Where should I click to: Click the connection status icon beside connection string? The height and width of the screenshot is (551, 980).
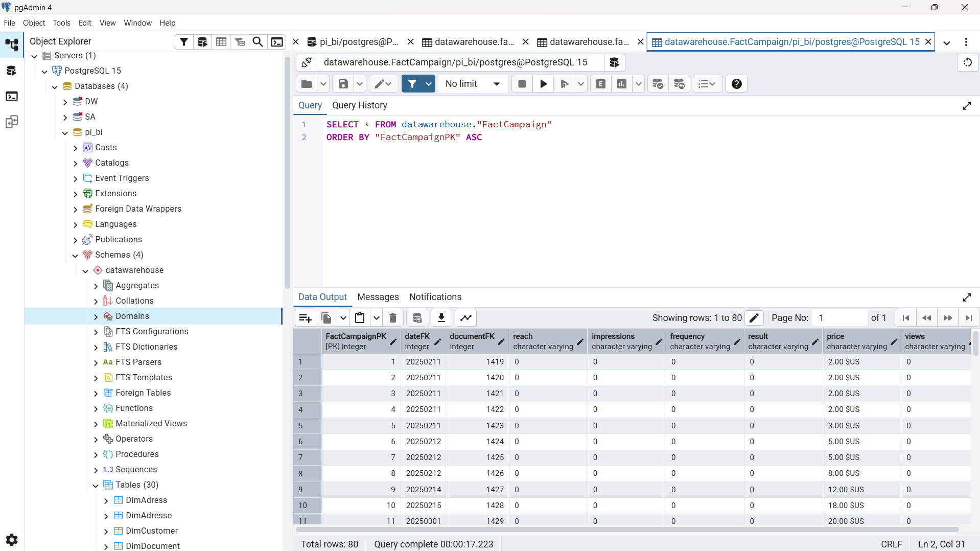tap(307, 62)
